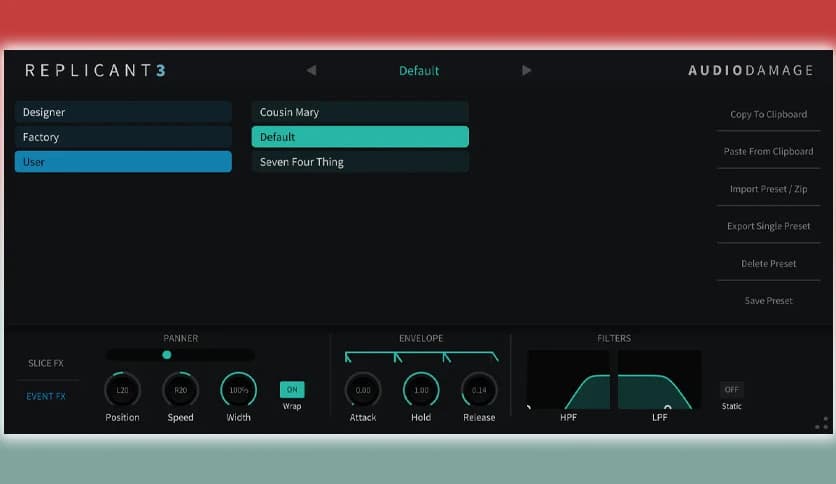Switch to the SLICE FX tab

[46, 363]
